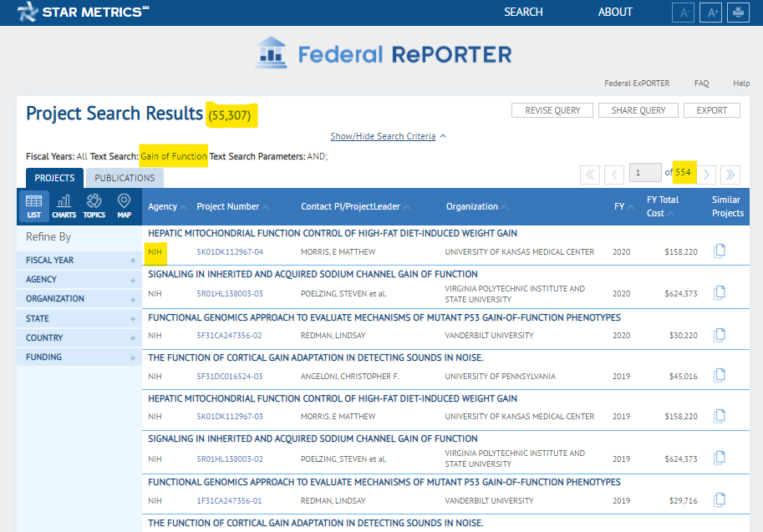Screen dimensions: 763x532
Task: Sort results by Agency column
Action: tap(167, 206)
